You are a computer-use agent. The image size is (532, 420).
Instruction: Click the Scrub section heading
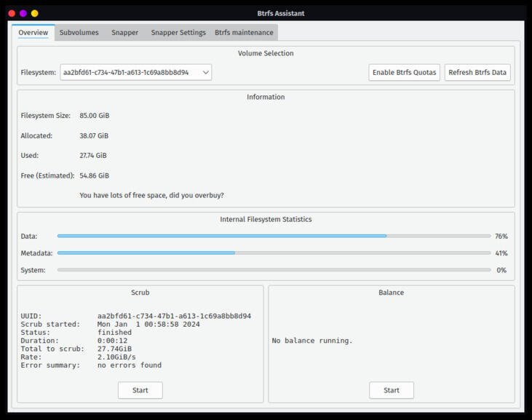(140, 293)
